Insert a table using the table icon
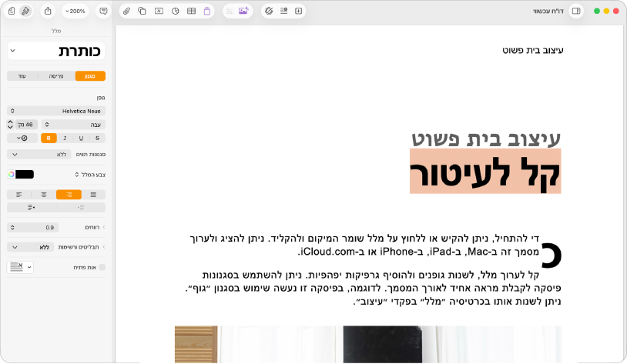Viewport: 627px width, 364px height. coord(192,12)
